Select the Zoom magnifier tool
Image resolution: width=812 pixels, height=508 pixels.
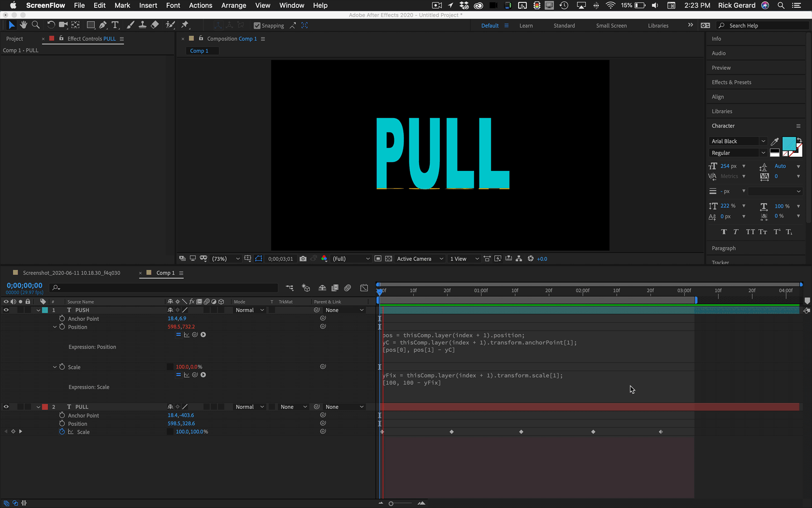[35, 25]
